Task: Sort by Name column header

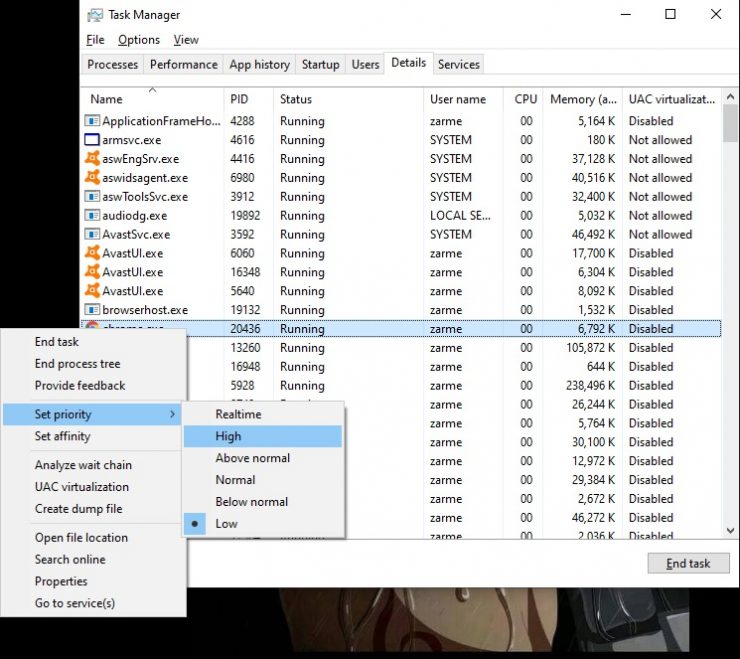Action: tap(152, 99)
